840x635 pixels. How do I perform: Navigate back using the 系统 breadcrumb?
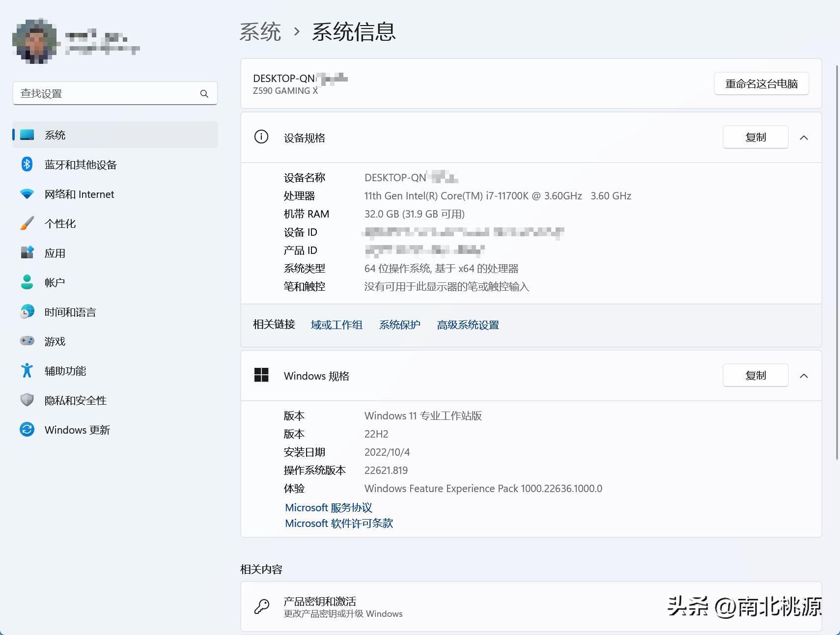259,31
